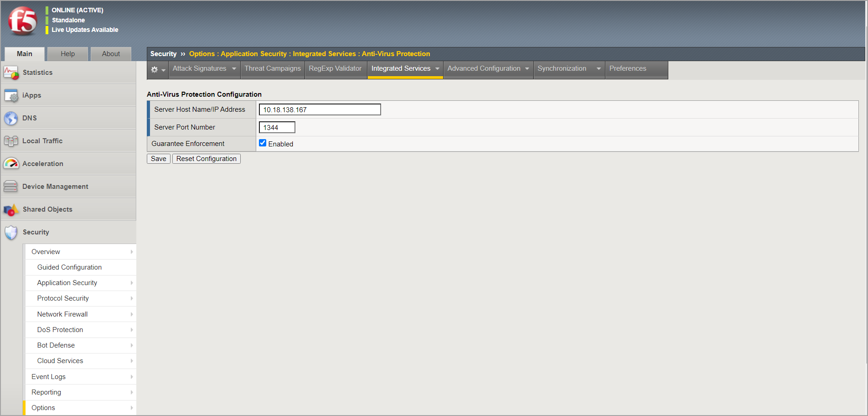Screen dimensions: 868x416
Task: Click the Server Host Name/IP Address field
Action: (320, 109)
